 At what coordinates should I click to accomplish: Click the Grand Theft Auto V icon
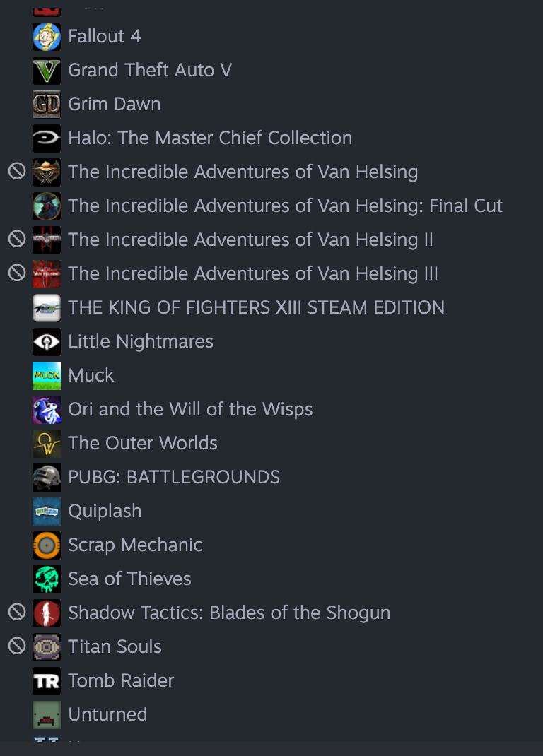pos(47,71)
